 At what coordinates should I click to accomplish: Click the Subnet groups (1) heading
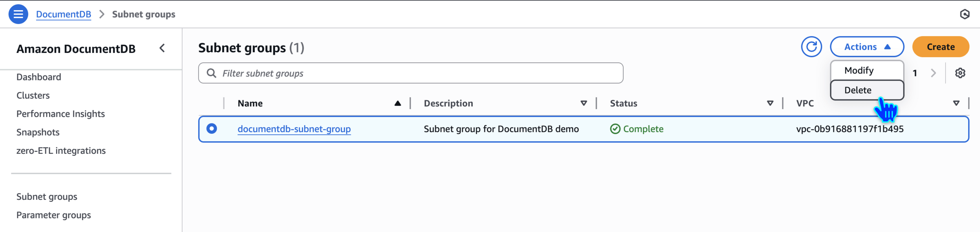251,48
